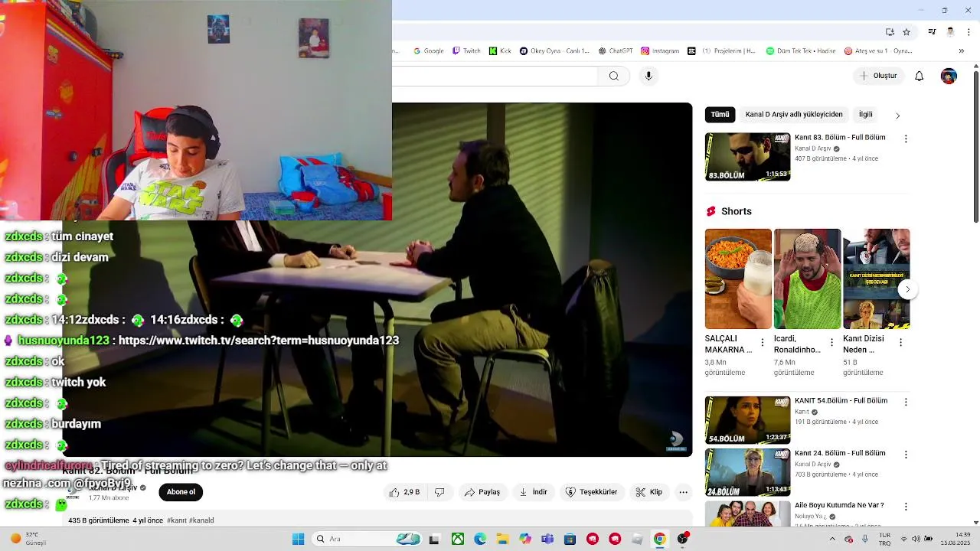Screen dimensions: 980x551
Task: Click the Klip clip button
Action: click(648, 492)
